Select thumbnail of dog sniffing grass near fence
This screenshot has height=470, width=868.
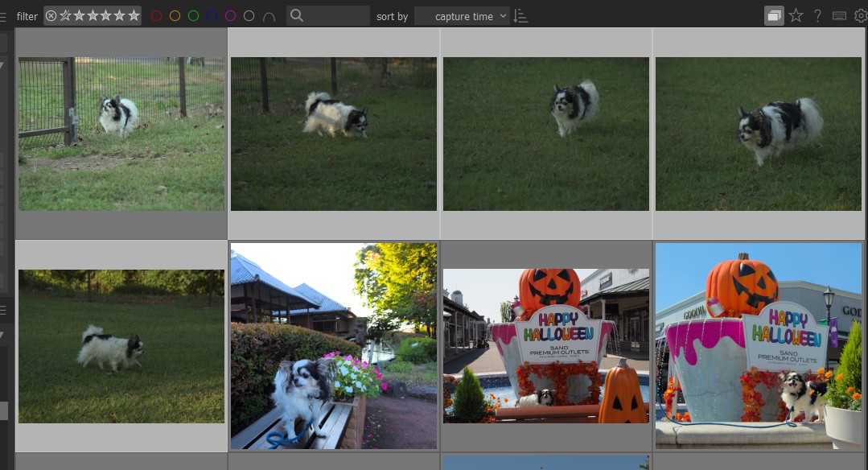click(334, 134)
